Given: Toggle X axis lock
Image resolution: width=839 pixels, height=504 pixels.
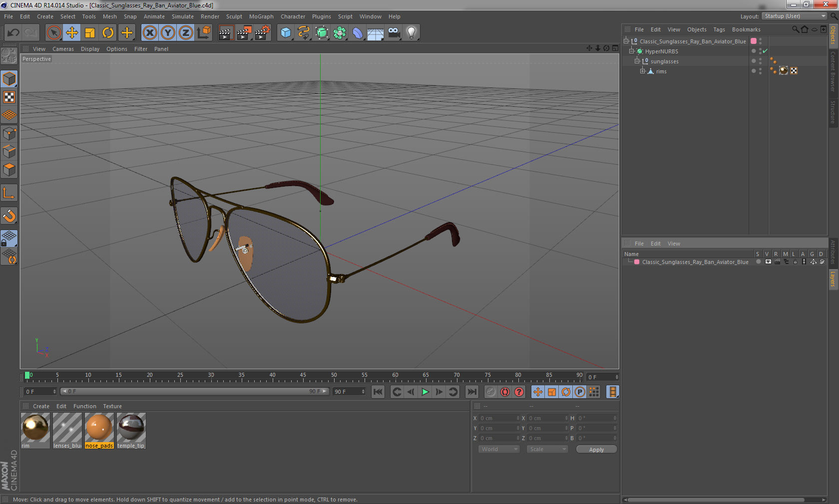Looking at the screenshot, I should (149, 33).
